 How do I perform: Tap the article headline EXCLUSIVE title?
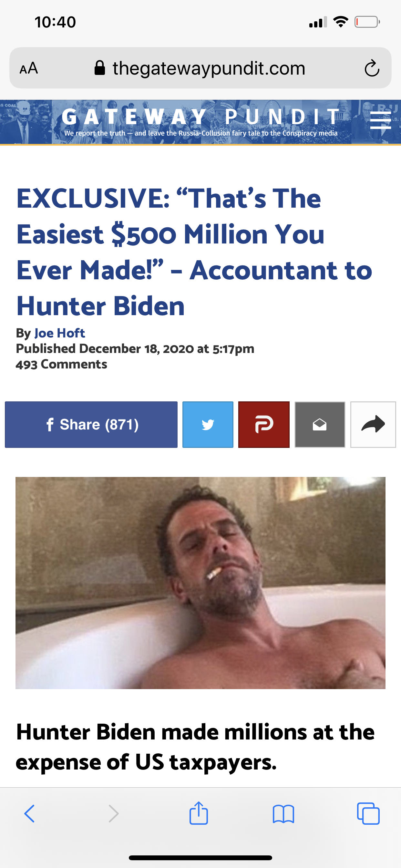(x=194, y=252)
